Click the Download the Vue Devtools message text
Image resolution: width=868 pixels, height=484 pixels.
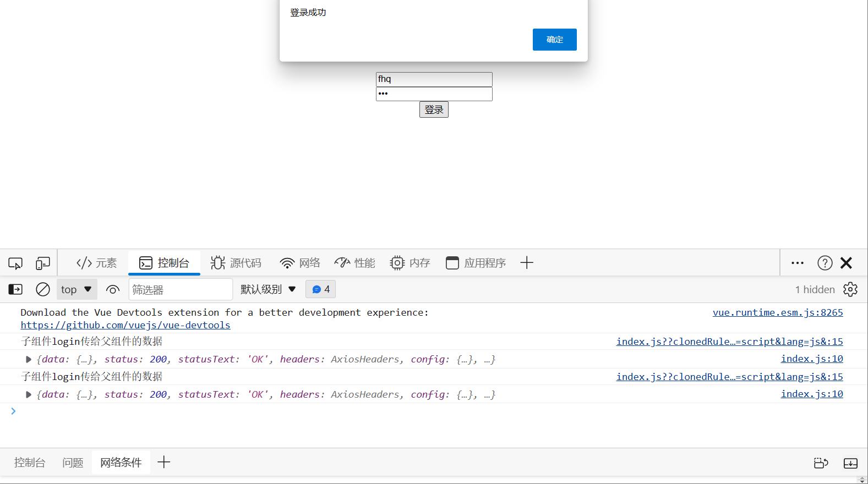[x=225, y=312]
